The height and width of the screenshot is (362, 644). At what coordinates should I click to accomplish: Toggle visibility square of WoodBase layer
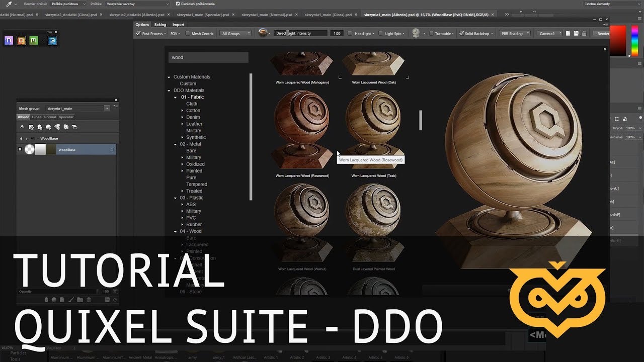[20, 149]
